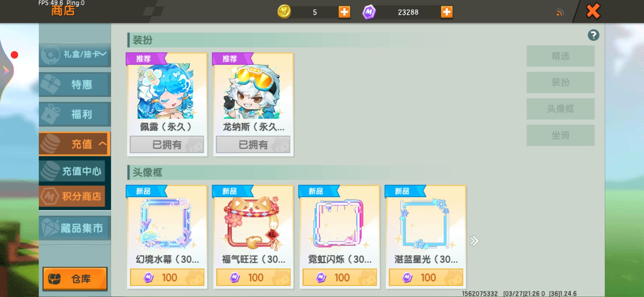Open the 仓库 warehouse button
This screenshot has height=297, width=644.
point(75,279)
